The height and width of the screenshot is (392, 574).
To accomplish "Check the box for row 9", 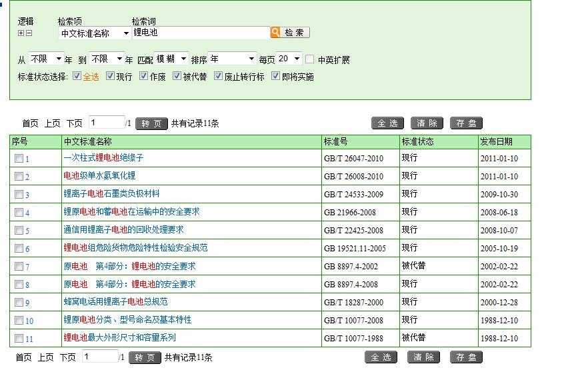I will coord(19,302).
